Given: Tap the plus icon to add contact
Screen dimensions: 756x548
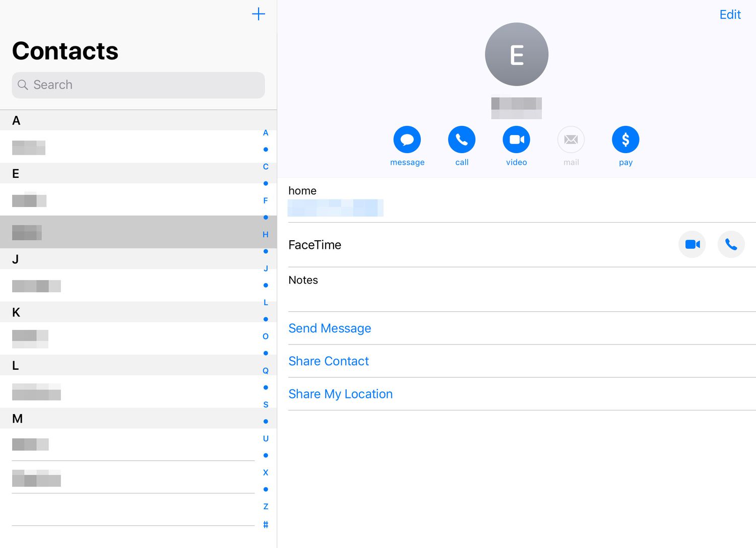Looking at the screenshot, I should click(258, 14).
